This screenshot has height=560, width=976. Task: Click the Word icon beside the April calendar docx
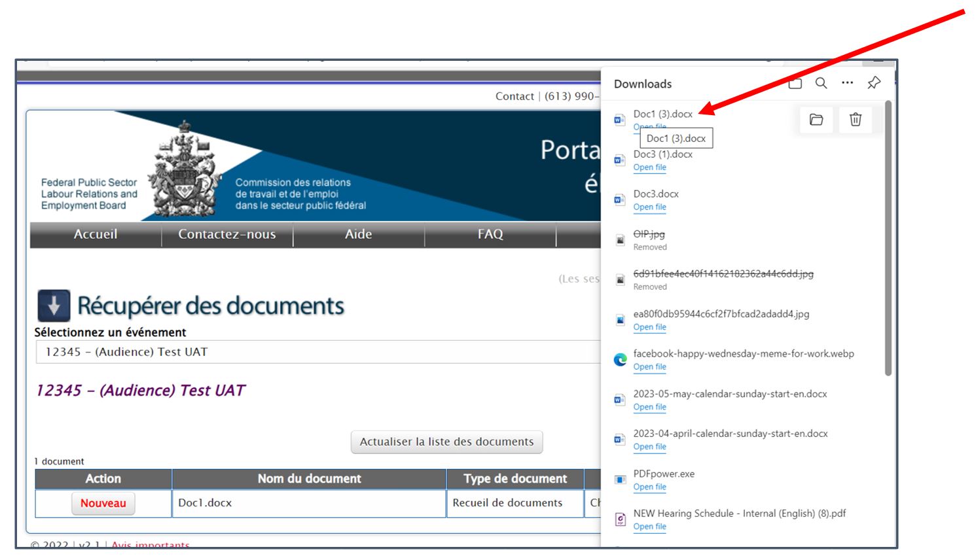pyautogui.click(x=620, y=440)
